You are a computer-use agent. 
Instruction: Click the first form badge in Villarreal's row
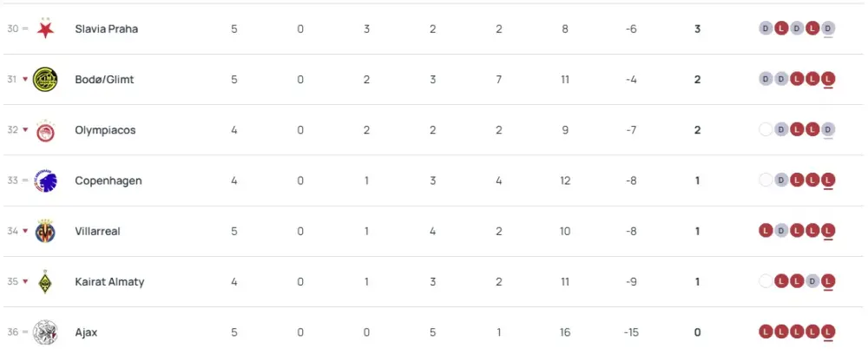coord(766,231)
